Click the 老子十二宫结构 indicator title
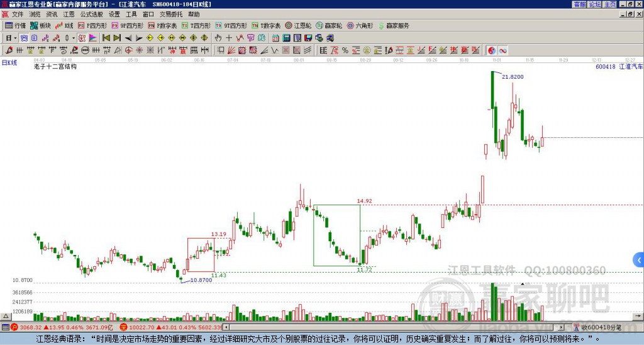Image resolution: width=644 pixels, height=345 pixels. 55,66
